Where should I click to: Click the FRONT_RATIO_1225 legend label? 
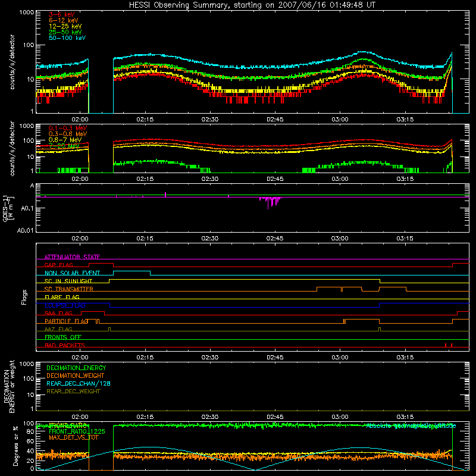point(77,432)
